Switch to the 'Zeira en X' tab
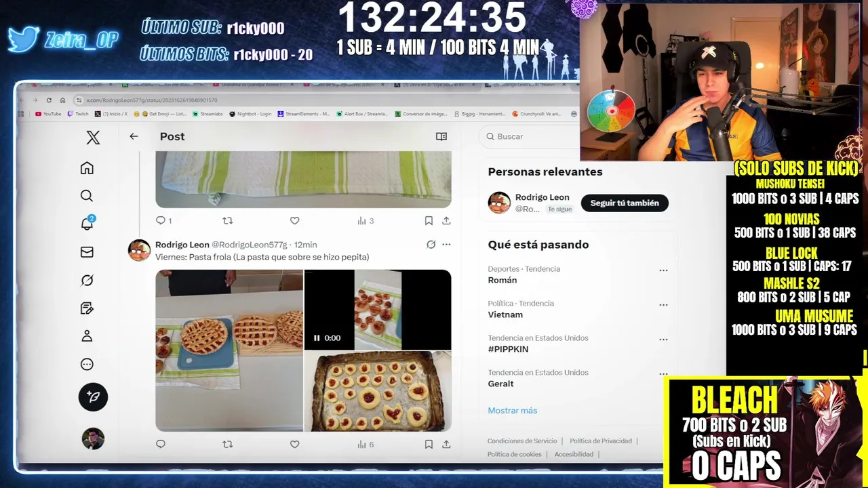 437,85
